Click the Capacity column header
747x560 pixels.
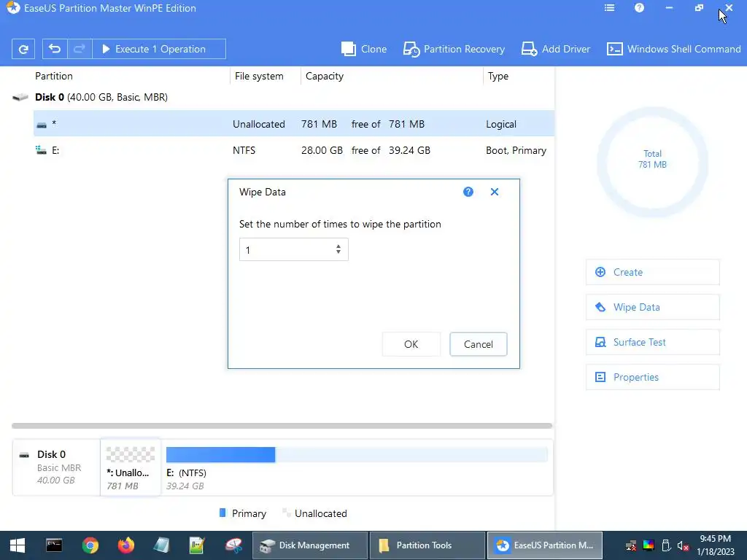[325, 76]
